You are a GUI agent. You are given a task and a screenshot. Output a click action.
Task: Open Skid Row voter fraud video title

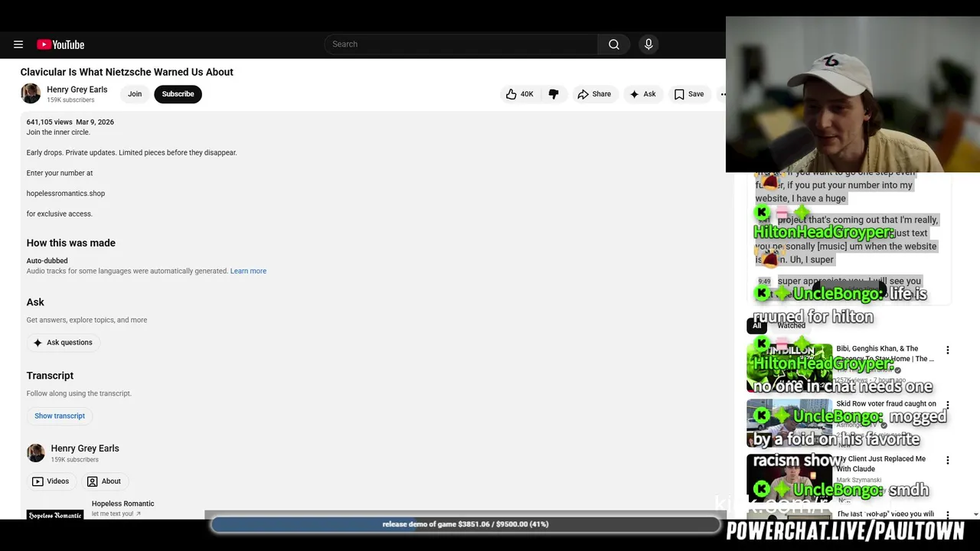(x=886, y=403)
